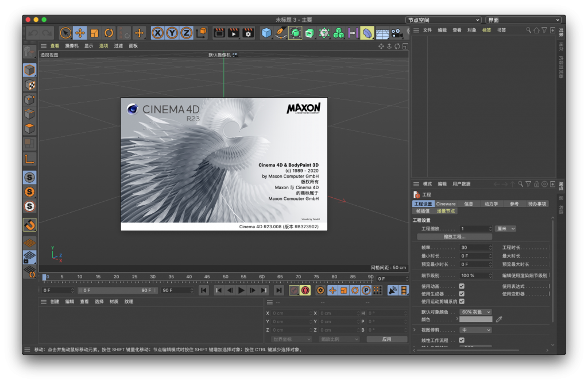This screenshot has height=384, width=588.
Task: Toggle autokeying red circle button
Action: coord(305,290)
